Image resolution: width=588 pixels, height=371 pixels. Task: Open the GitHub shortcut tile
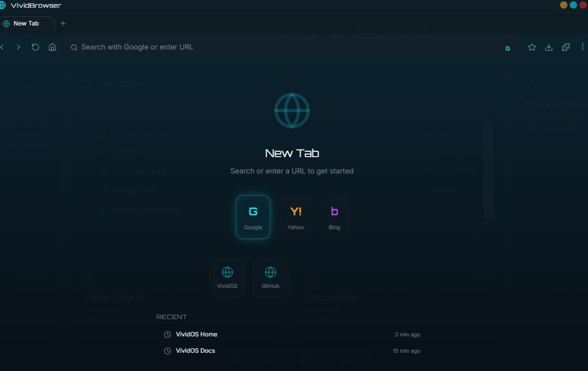270,278
